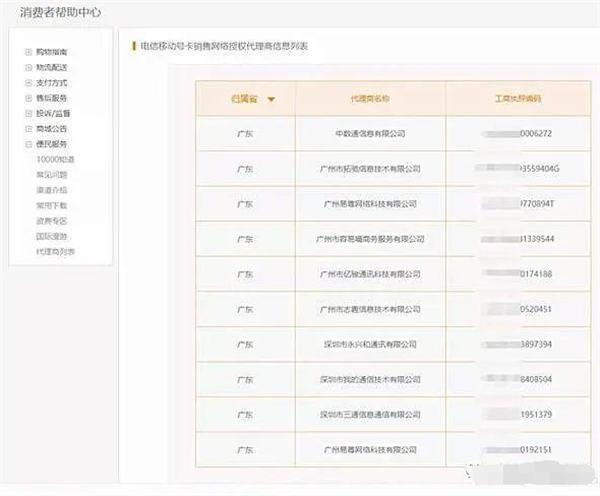The width and height of the screenshot is (600, 496).
Task: Click the license number ending 0192151
Action: (x=517, y=450)
